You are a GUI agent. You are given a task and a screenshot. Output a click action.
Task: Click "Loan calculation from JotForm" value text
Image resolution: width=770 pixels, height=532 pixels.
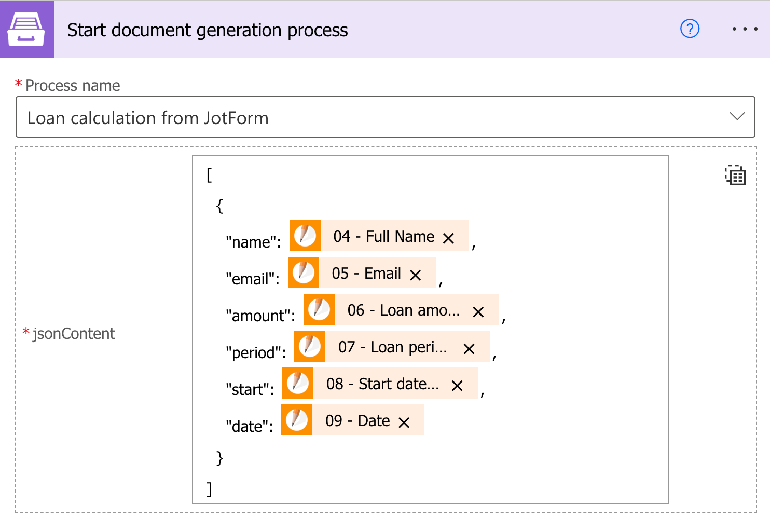click(148, 118)
